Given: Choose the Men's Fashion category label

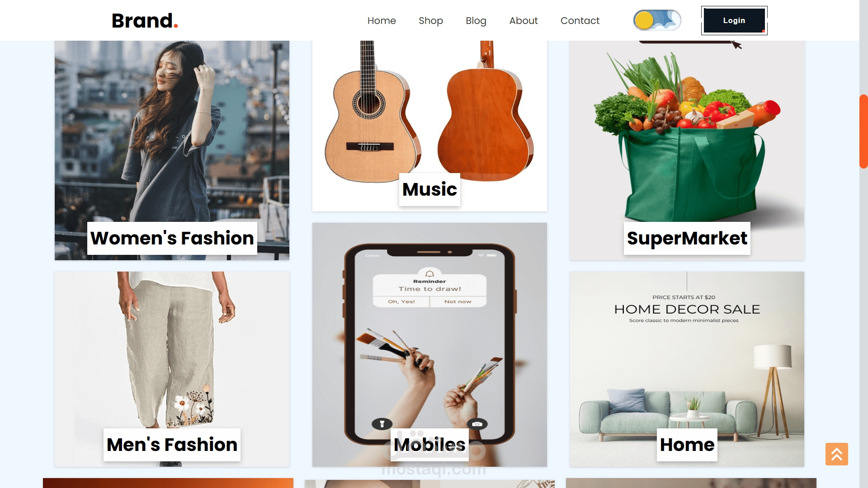Looking at the screenshot, I should 172,445.
